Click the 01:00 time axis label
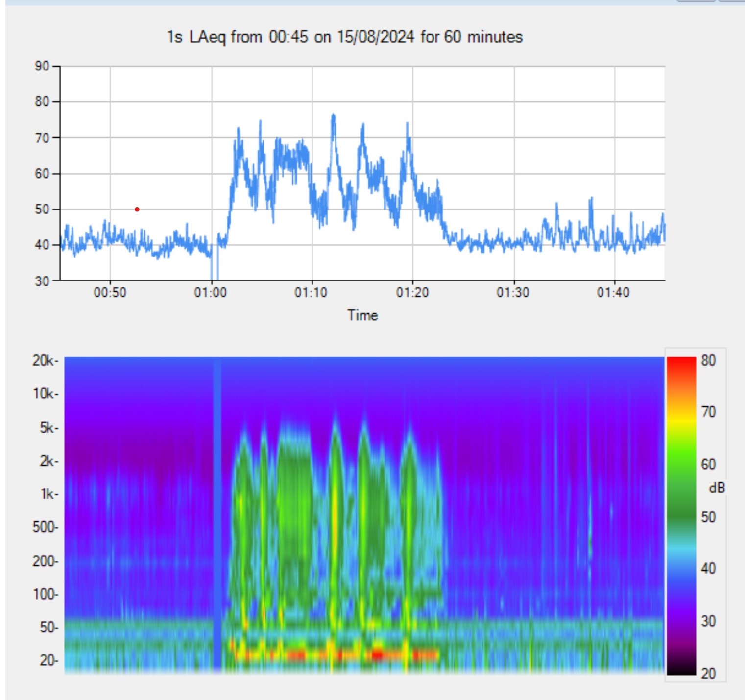745x700 pixels. (x=210, y=293)
